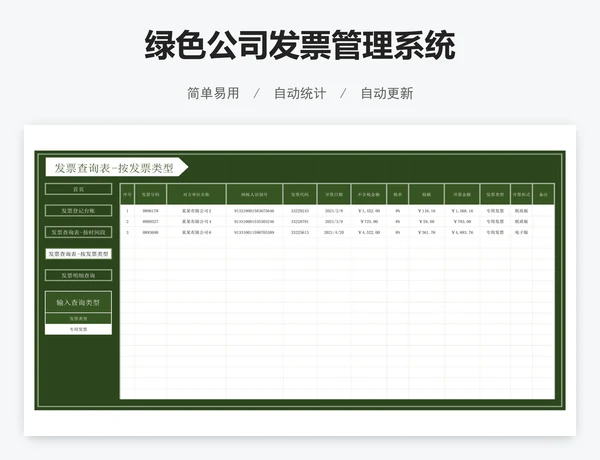Select the 不含税金额 column header
Viewport: 600px width, 460px height.
[369, 194]
